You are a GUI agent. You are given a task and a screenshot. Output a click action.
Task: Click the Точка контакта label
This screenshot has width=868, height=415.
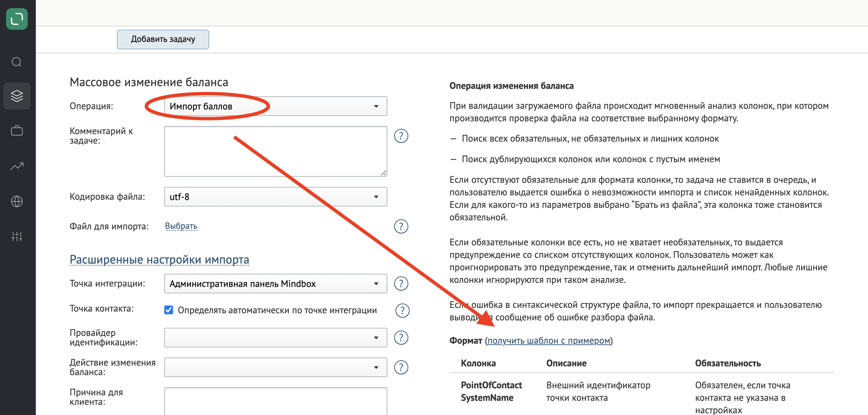coord(101,309)
